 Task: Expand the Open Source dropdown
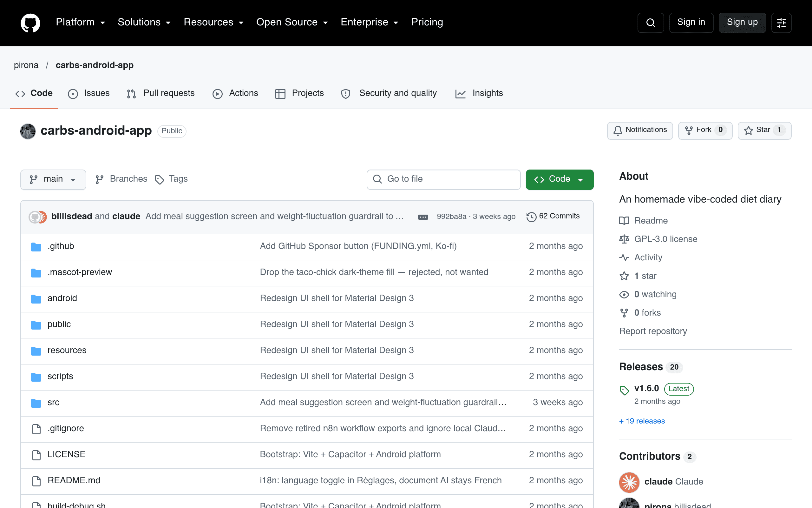[292, 22]
